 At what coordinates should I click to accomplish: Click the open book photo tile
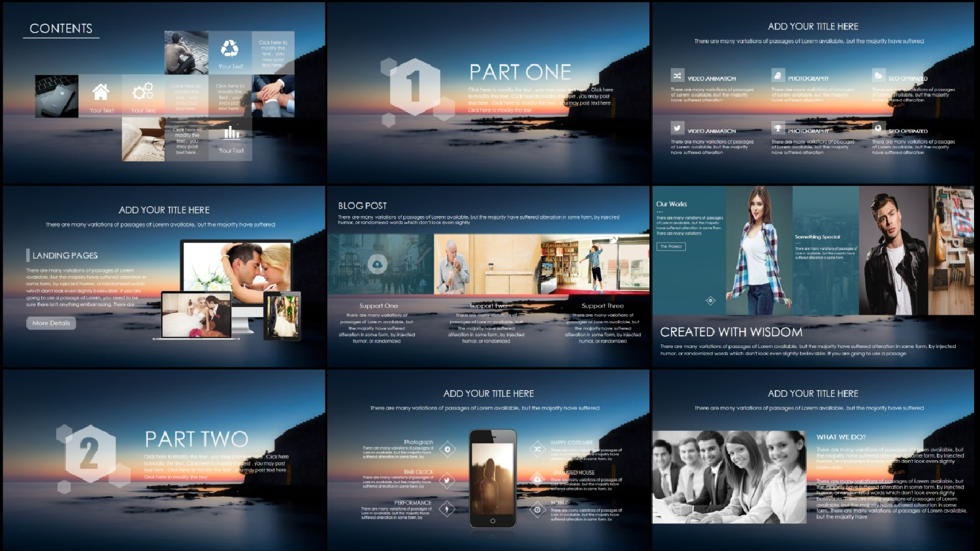tap(143, 139)
